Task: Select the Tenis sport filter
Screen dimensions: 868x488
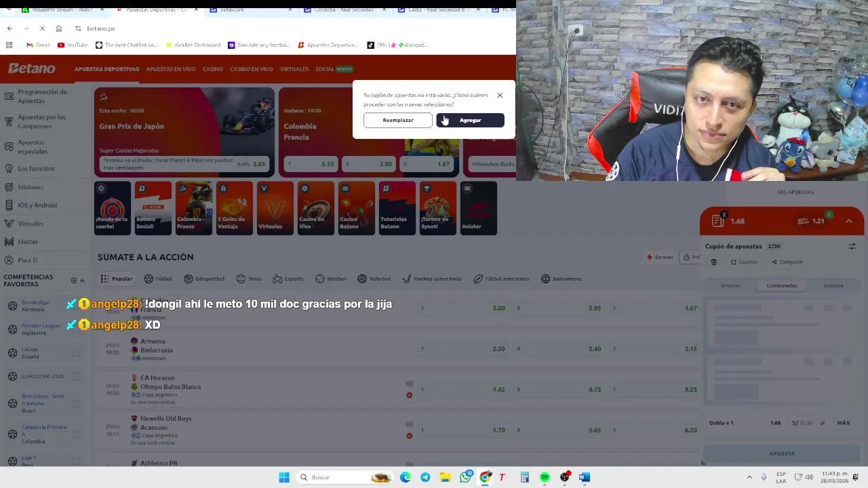Action: (x=249, y=279)
